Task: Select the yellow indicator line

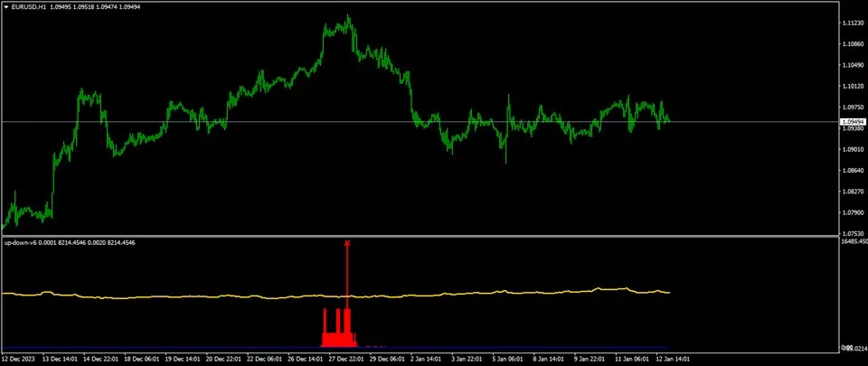Action: [x=335, y=295]
